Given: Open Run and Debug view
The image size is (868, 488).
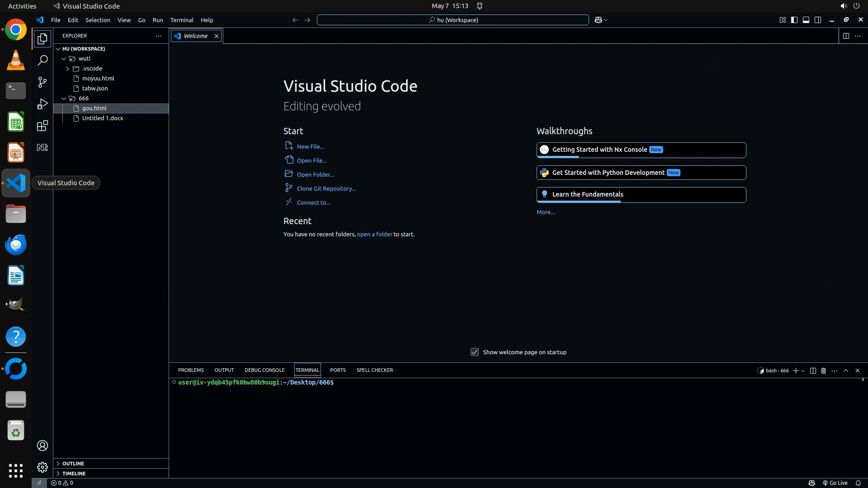Looking at the screenshot, I should click(42, 104).
